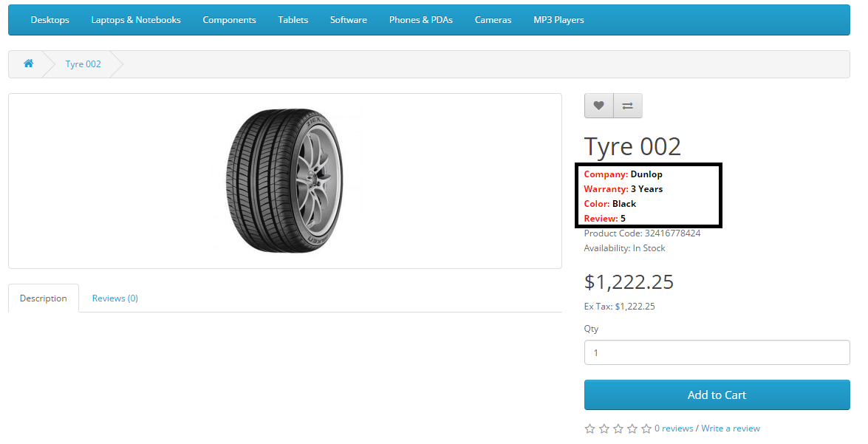868x444 pixels.
Task: Click the Write a review link
Action: point(731,428)
